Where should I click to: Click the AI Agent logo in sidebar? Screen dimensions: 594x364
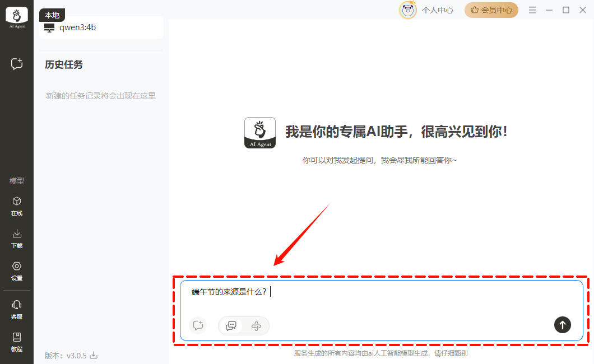[17, 17]
